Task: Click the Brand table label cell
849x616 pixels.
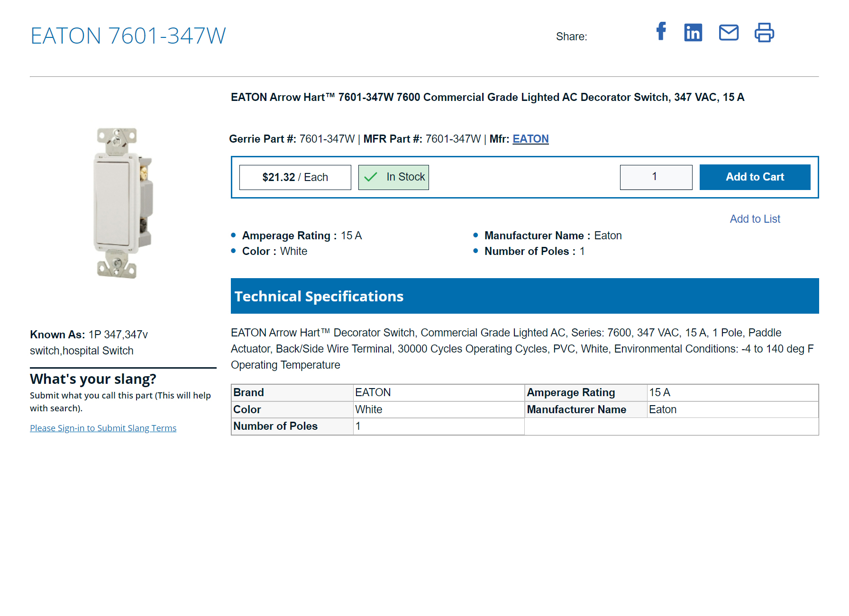Action: 292,392
